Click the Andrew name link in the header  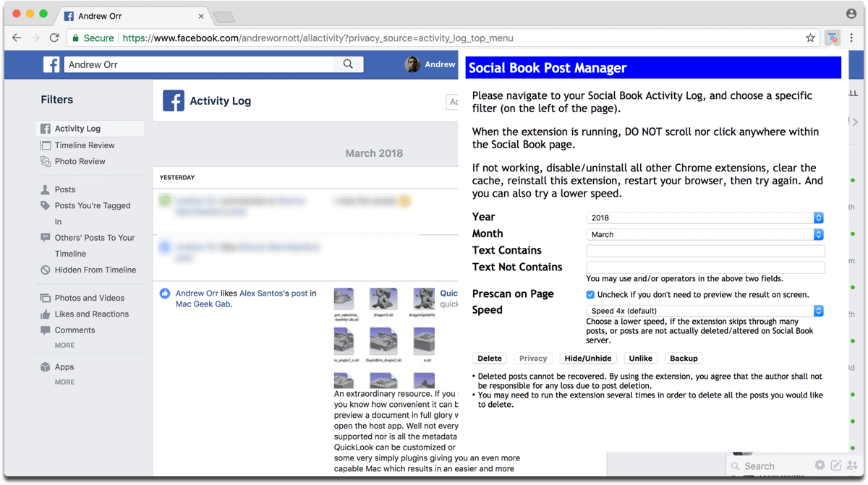pos(440,64)
